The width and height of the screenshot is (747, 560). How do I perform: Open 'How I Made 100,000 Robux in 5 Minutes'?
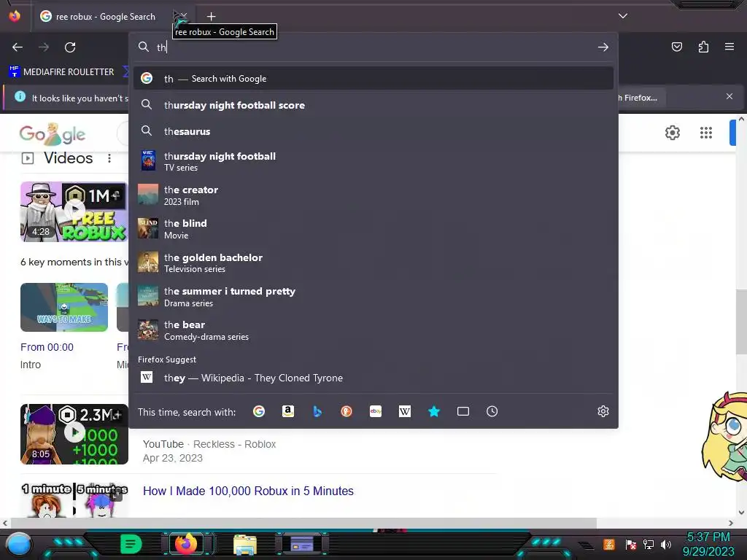248,491
